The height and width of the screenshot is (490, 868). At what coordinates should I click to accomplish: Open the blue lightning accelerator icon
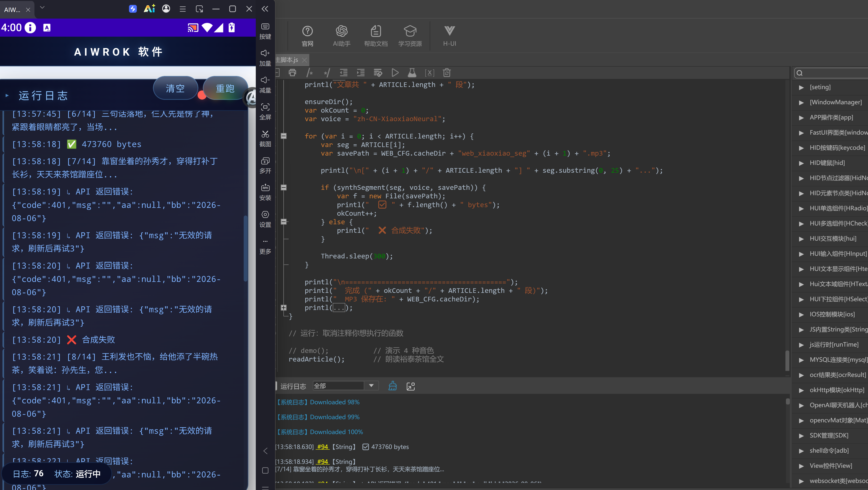[x=133, y=9]
